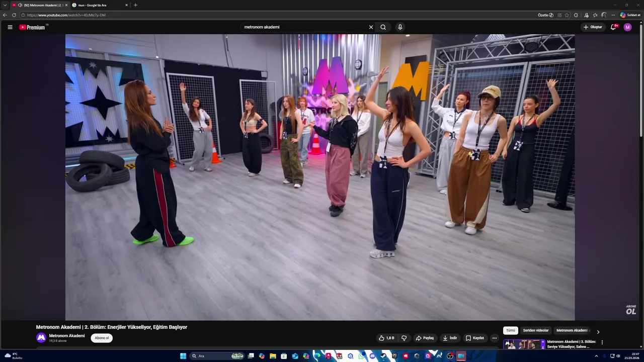Show hidden system tray icons
644x362 pixels.
tap(596, 356)
